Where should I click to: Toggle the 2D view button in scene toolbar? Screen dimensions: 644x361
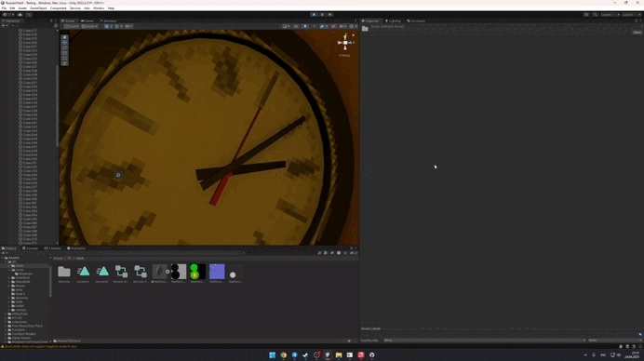pyautogui.click(x=296, y=26)
